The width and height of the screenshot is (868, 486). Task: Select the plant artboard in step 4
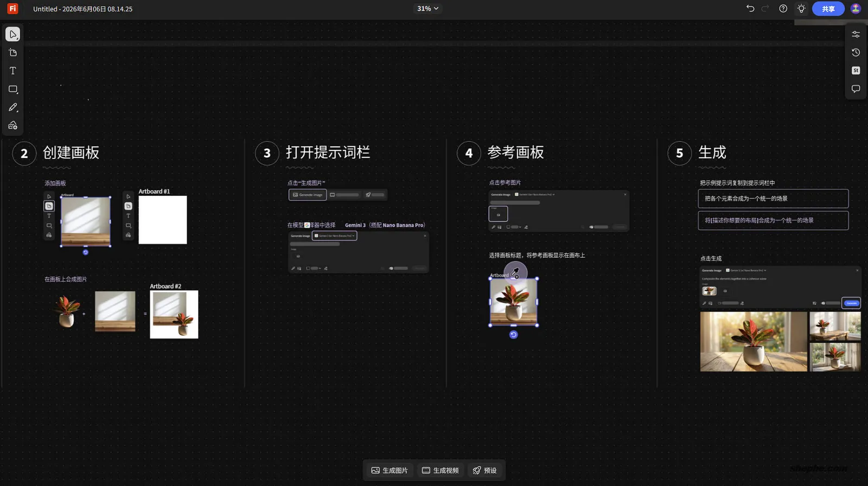(x=514, y=302)
